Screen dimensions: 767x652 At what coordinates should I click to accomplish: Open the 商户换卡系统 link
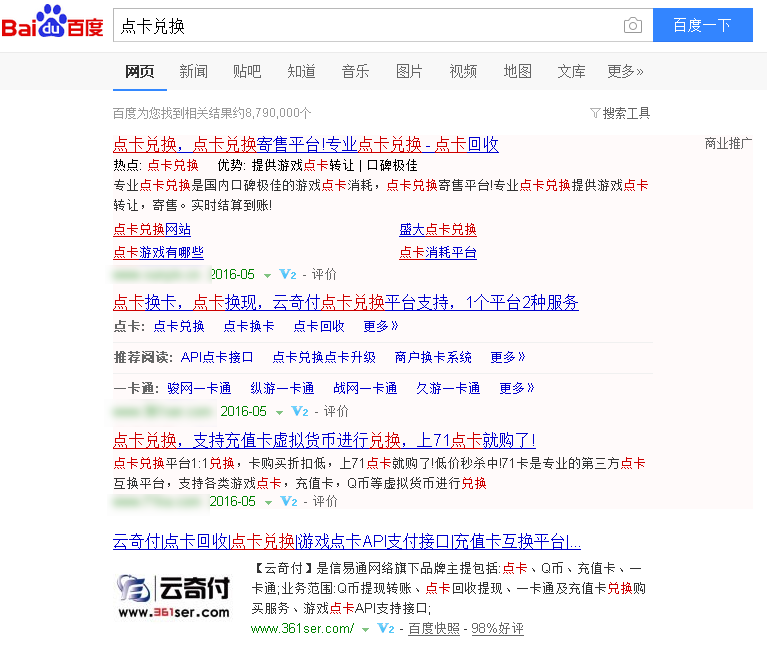tap(433, 357)
